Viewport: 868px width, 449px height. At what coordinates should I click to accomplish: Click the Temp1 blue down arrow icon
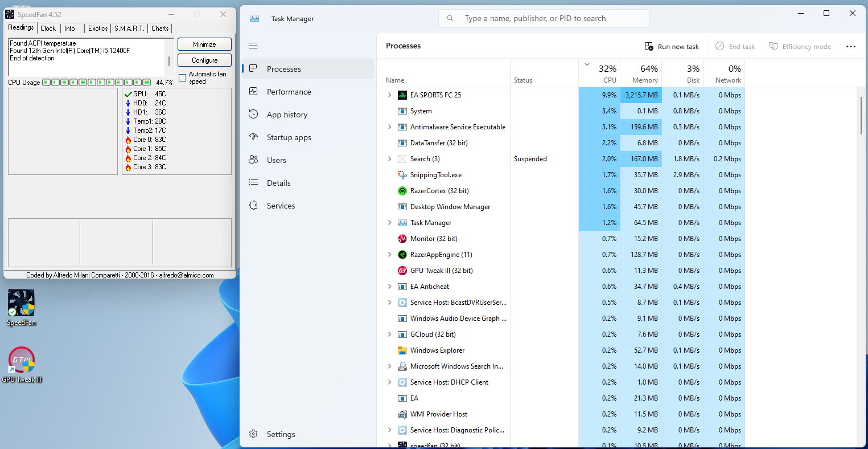128,121
